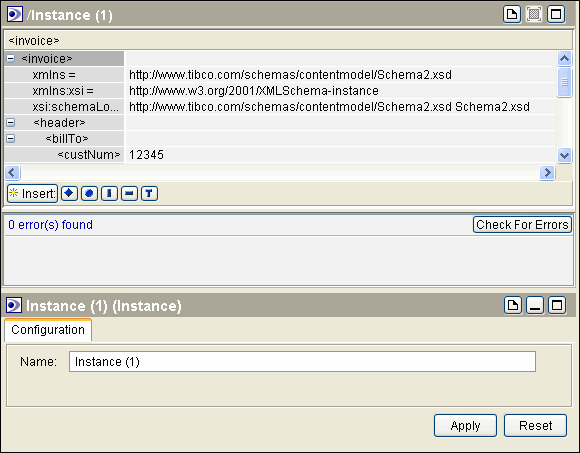Click the schemaLocation value ending Schema2.xsd Schema2.xsd
Screen dimensions: 580x453
tap(329, 107)
